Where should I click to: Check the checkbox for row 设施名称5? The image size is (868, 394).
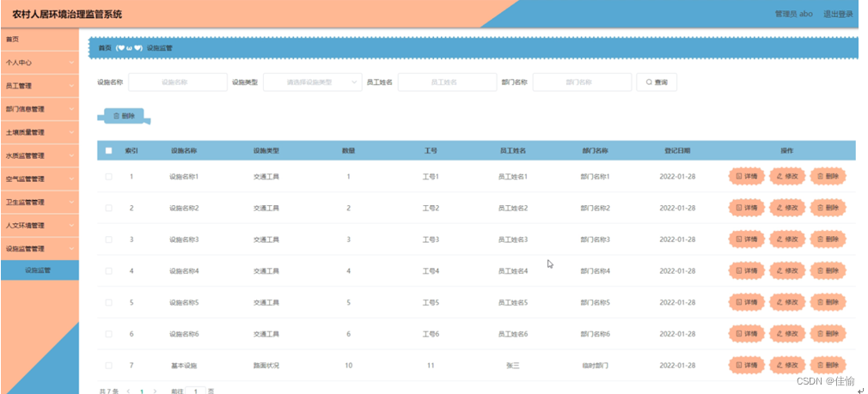(x=108, y=303)
